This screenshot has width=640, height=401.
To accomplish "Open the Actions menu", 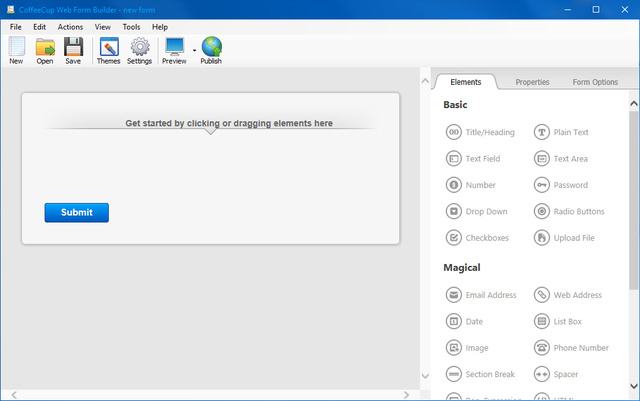I will (x=70, y=27).
